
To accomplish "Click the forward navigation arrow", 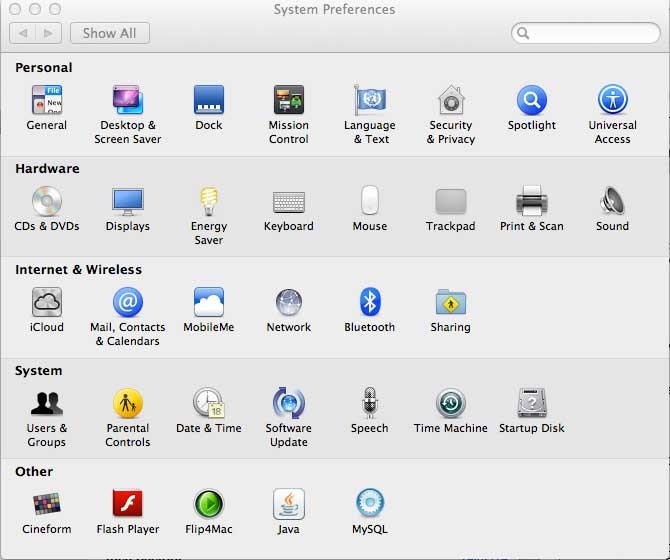I will [49, 33].
